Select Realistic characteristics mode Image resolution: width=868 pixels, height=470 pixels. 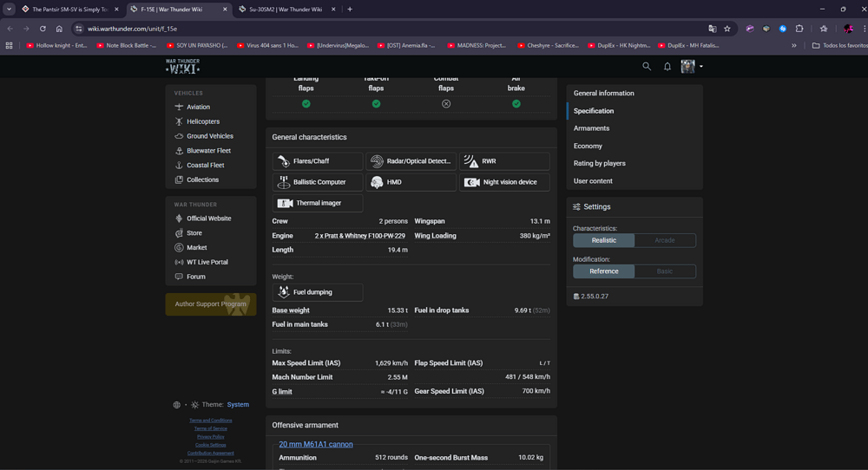click(x=604, y=240)
